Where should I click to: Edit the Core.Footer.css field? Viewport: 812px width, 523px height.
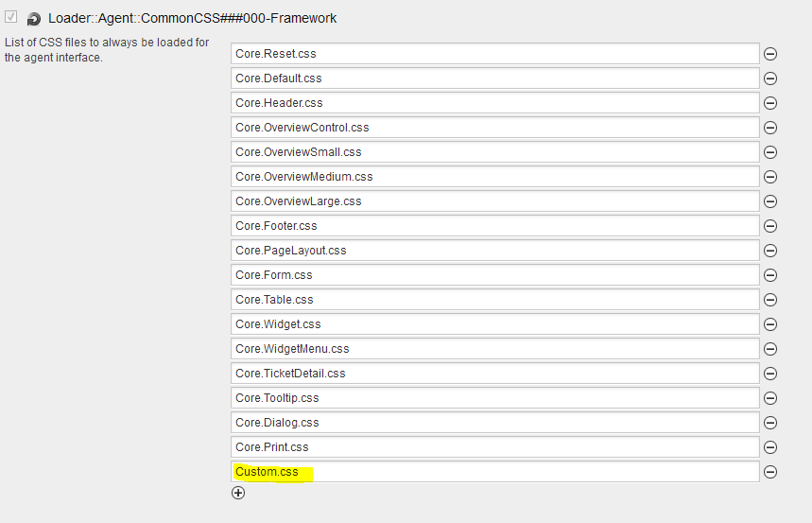coord(495,226)
